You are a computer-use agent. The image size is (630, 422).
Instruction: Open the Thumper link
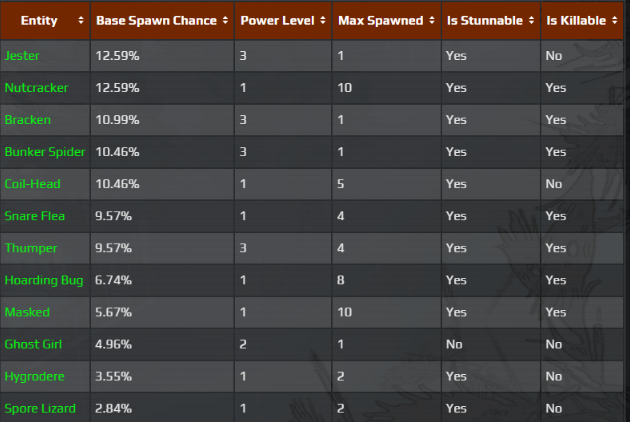(x=31, y=248)
